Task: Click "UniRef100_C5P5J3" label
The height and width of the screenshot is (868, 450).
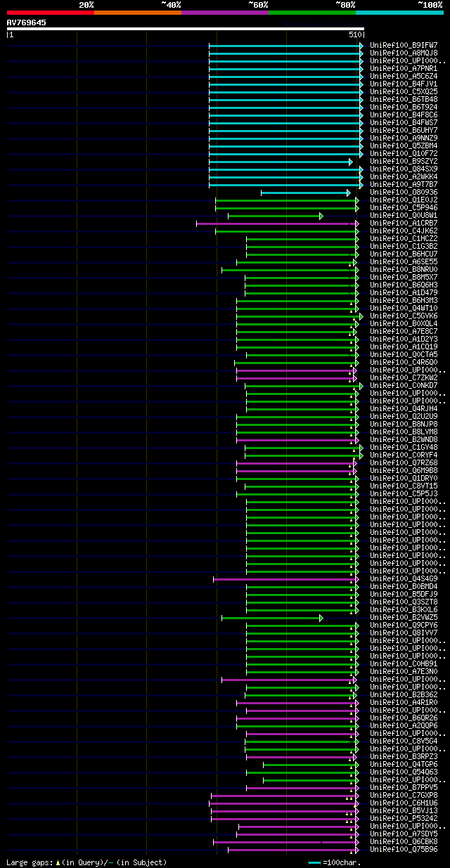Action: point(404,494)
